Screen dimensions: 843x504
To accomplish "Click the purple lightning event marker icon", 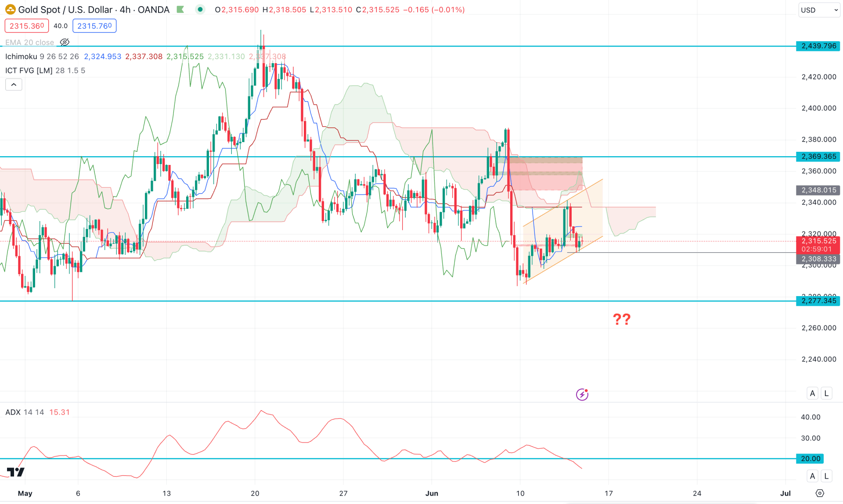I will [x=582, y=394].
